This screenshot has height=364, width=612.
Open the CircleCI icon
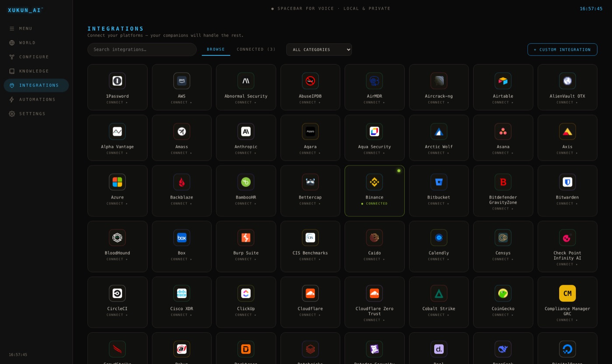click(x=117, y=294)
